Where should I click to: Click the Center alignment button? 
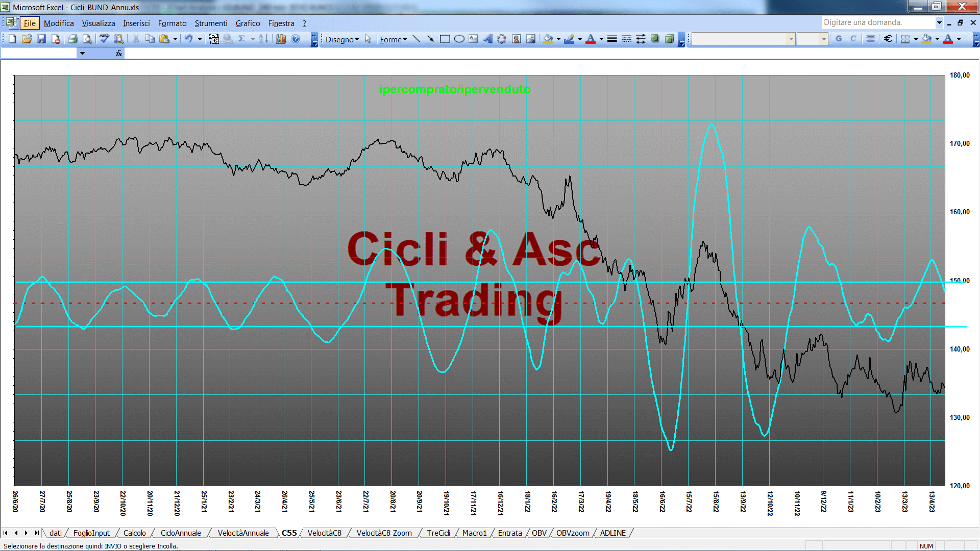[871, 39]
